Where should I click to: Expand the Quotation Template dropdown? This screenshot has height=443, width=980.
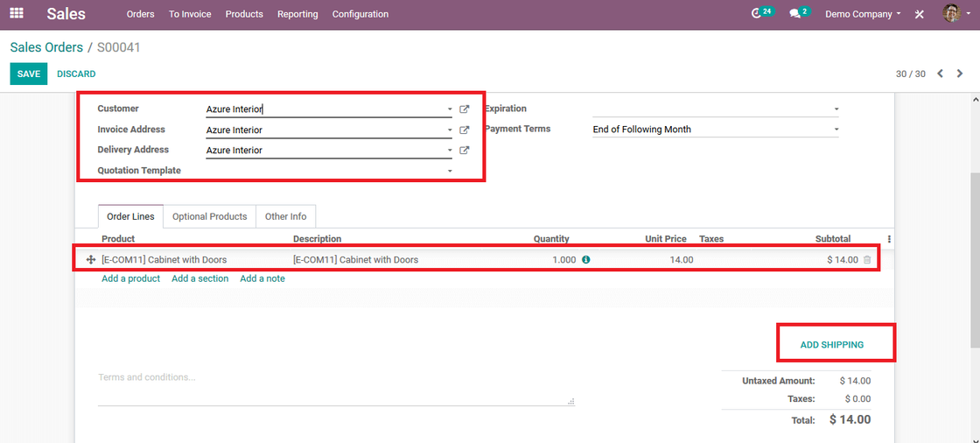point(450,171)
